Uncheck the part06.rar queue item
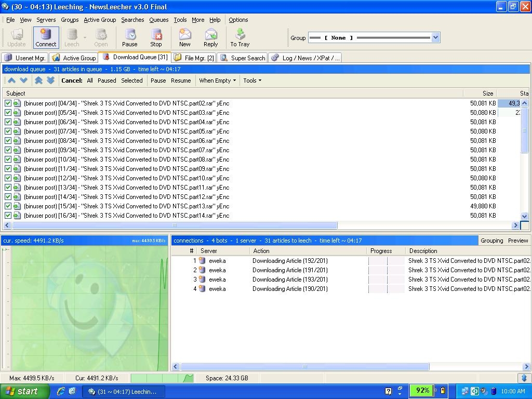 8,141
